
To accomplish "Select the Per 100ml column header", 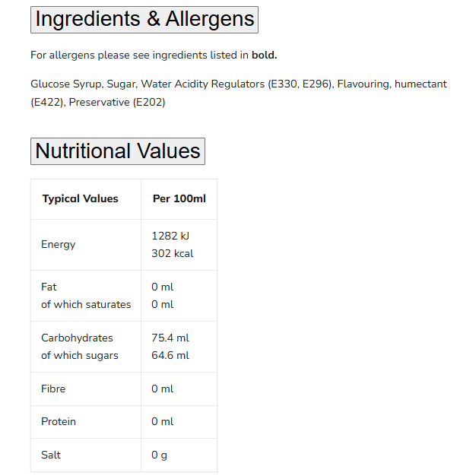I will 179,198.
